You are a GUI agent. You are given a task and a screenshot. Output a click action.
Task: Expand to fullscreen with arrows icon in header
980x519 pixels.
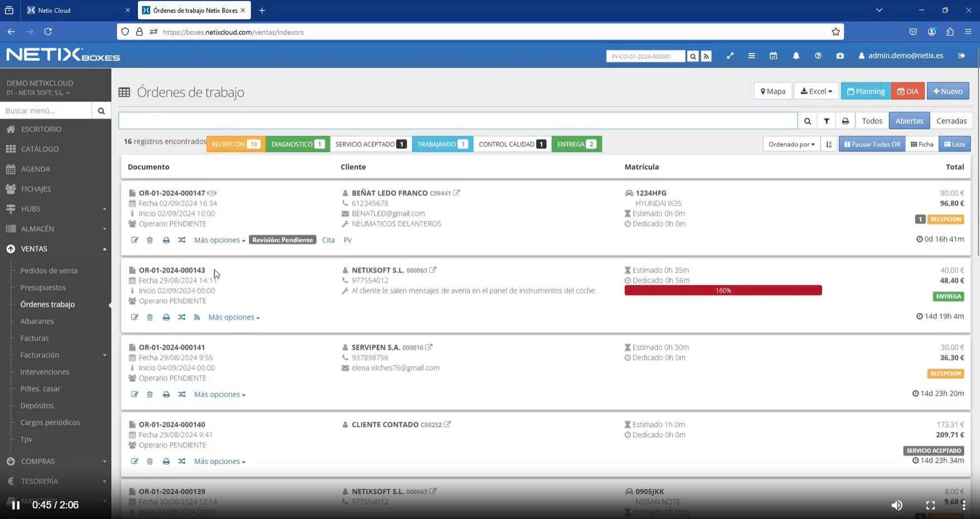coord(730,56)
